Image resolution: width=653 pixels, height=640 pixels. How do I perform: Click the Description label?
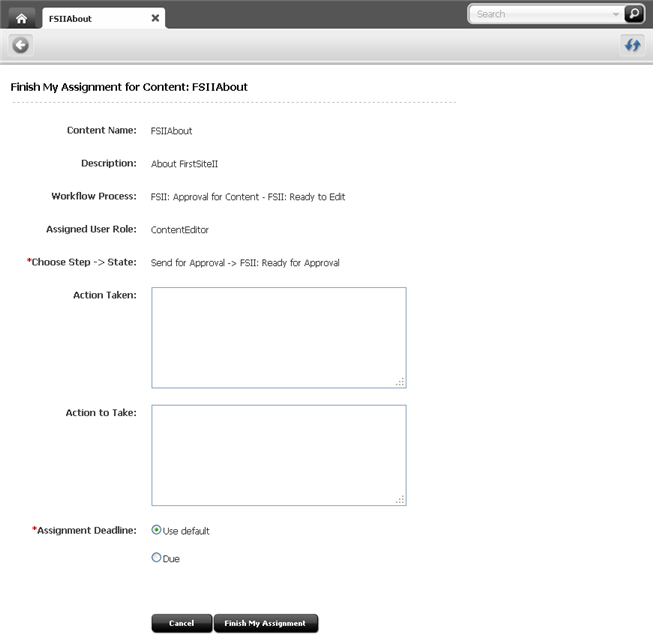point(109,163)
